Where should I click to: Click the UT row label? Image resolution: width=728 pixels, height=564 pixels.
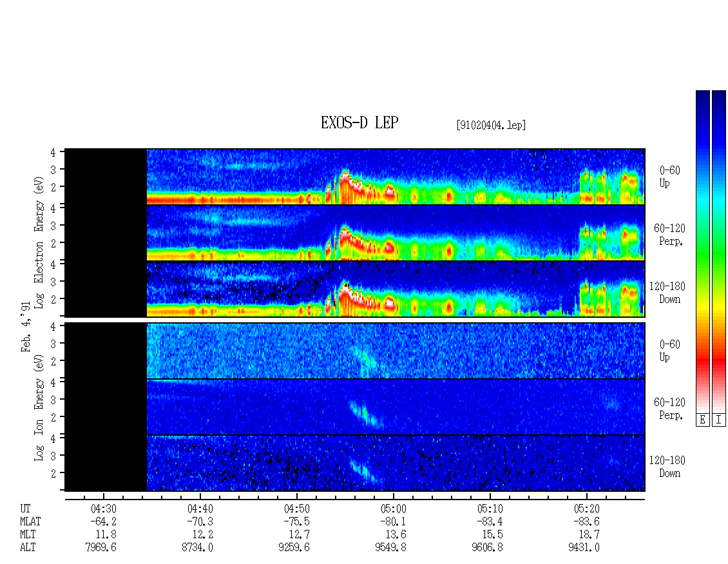click(25, 509)
